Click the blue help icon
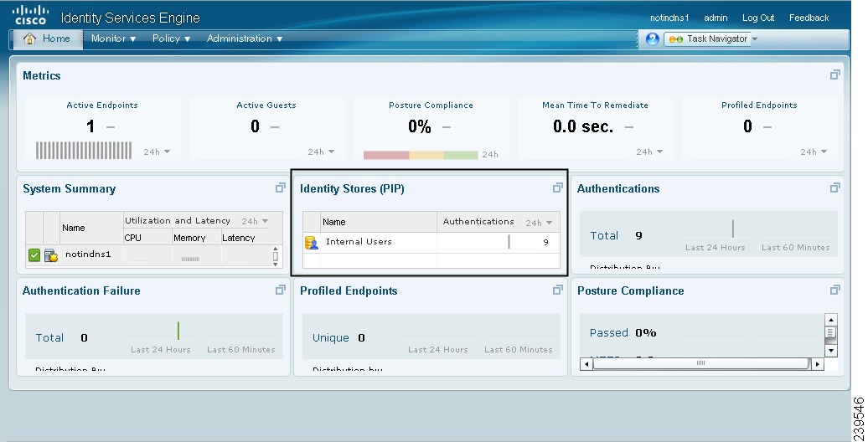 652,39
